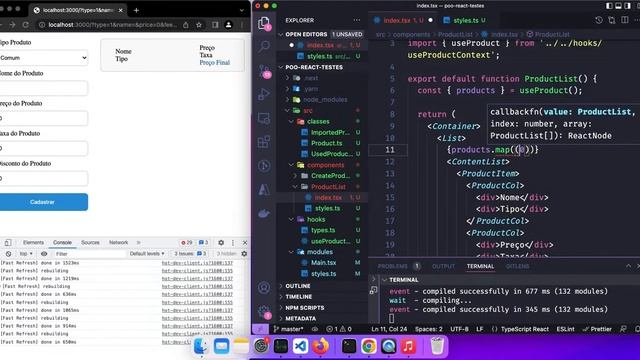Open Source Control view in activity bar

264,71
